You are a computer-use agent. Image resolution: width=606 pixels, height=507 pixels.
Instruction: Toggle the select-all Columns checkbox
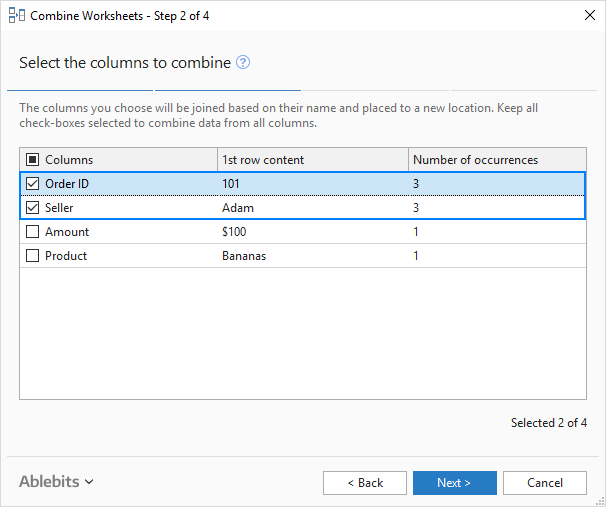[33, 160]
